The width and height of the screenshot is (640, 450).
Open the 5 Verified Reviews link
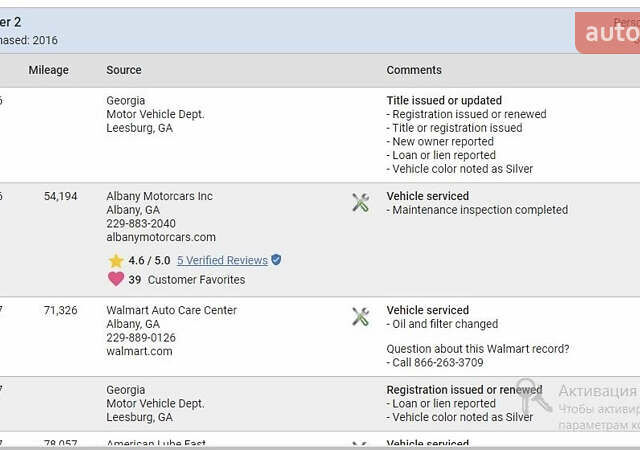(x=222, y=260)
